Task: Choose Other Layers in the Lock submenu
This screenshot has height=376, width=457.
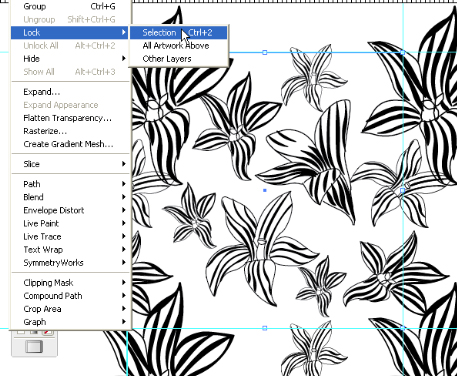Action: 178,59
